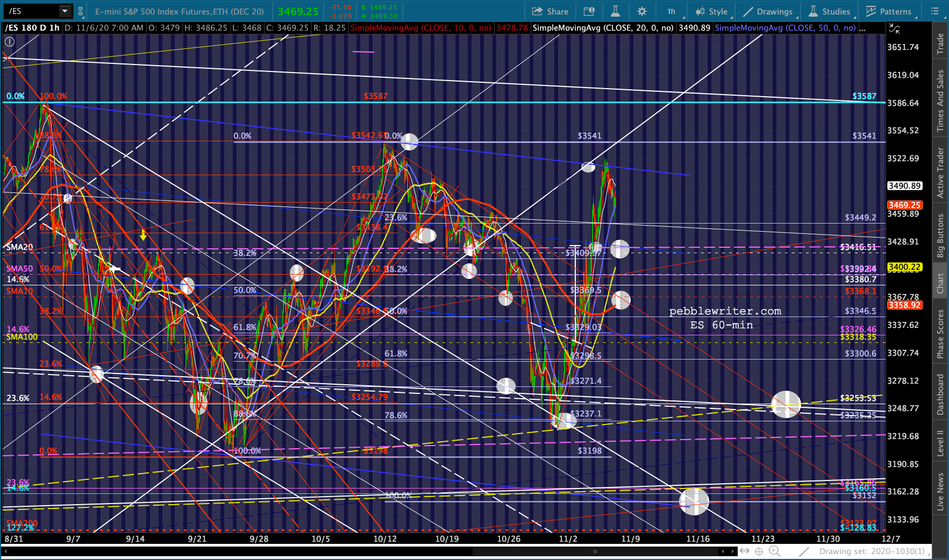The image size is (949, 560).
Task: Click the 3651.74 price axis label
Action: point(903,47)
